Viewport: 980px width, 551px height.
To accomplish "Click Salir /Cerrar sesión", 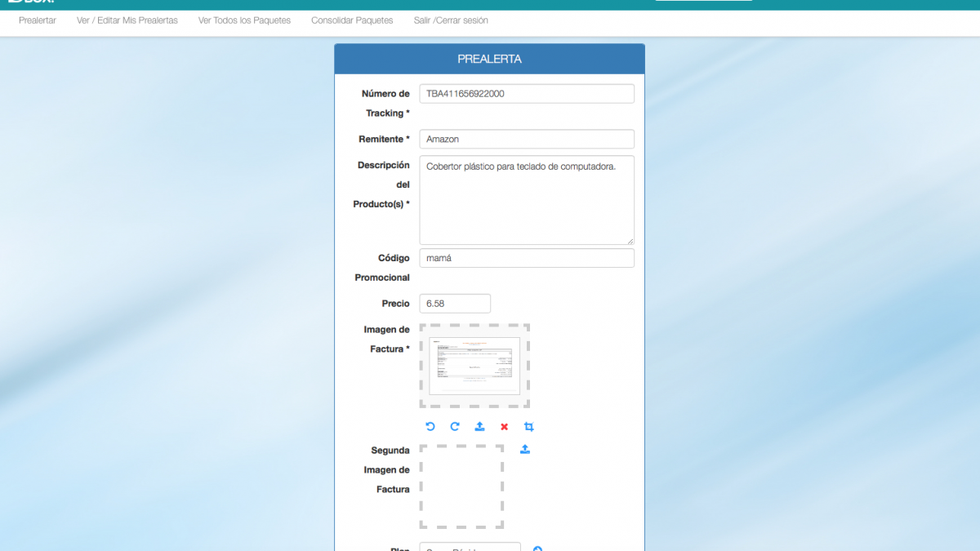I will coord(451,20).
